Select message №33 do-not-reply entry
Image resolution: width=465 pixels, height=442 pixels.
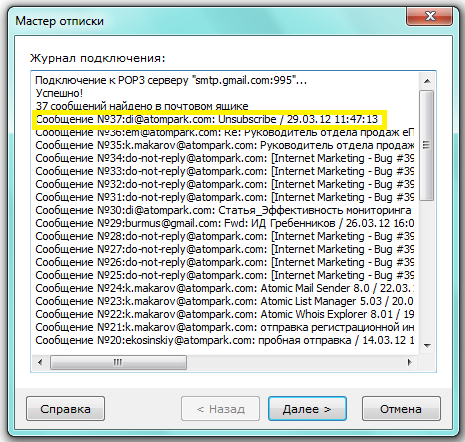(225, 171)
